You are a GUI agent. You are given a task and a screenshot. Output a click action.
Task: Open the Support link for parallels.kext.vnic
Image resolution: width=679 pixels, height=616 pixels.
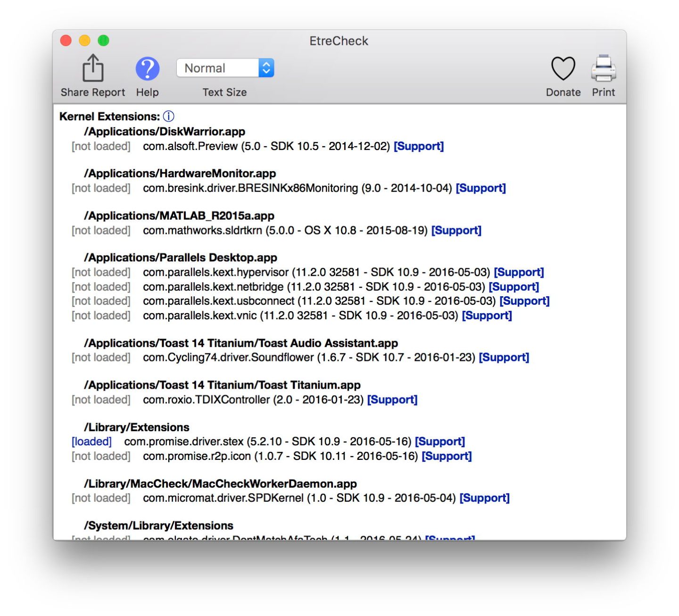pos(487,316)
